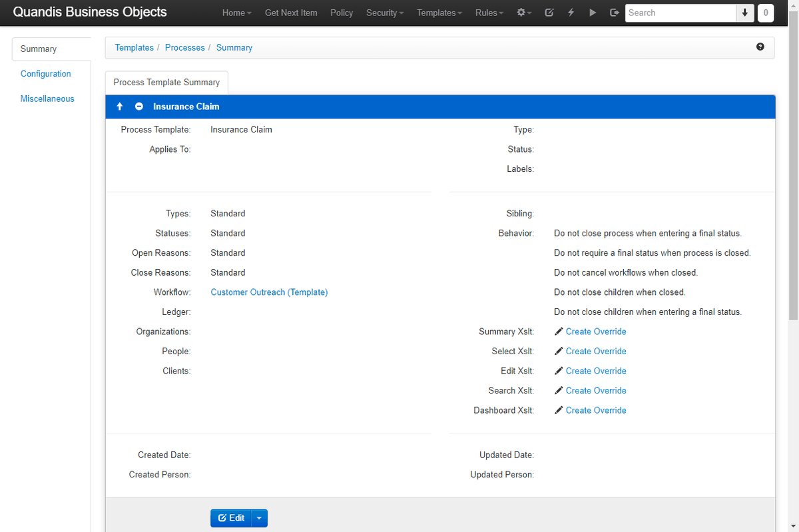Click the pencil icon next to Edit Xslt
799x532 pixels.
[x=559, y=371]
